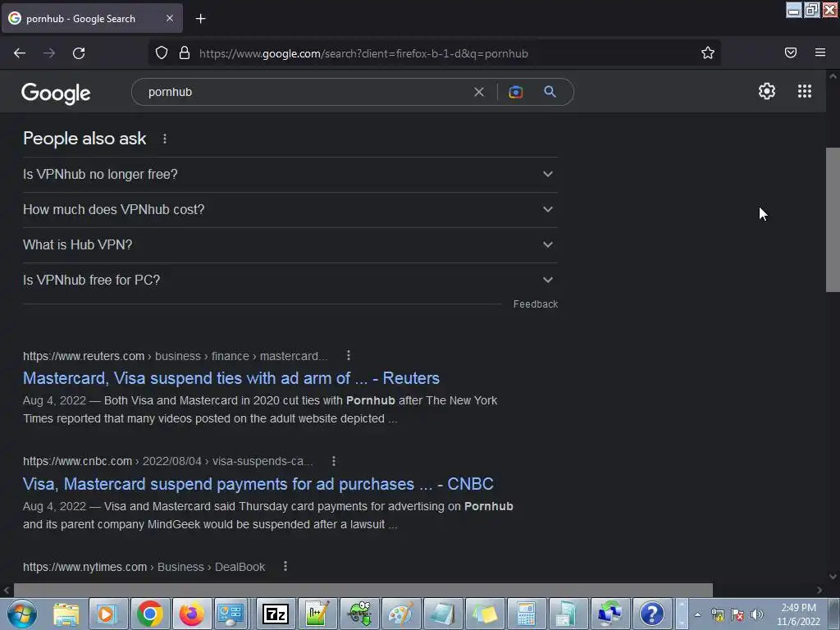Open tracking protection shield icon
This screenshot has height=630, width=840.
click(x=162, y=53)
